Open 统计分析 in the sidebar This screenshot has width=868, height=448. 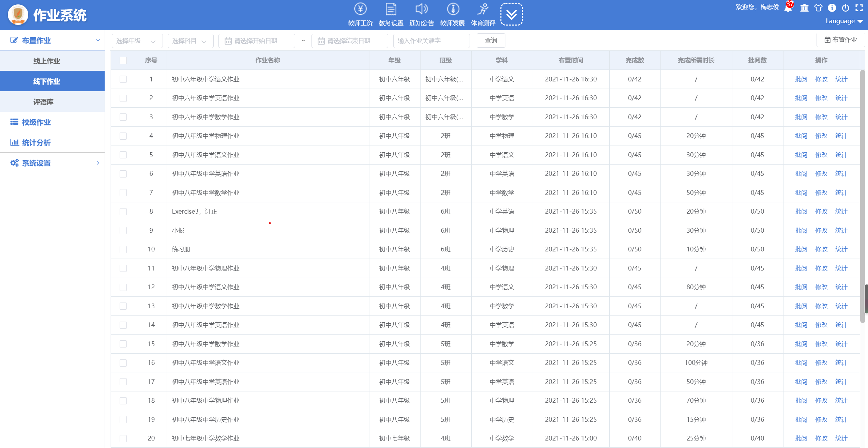[36, 142]
